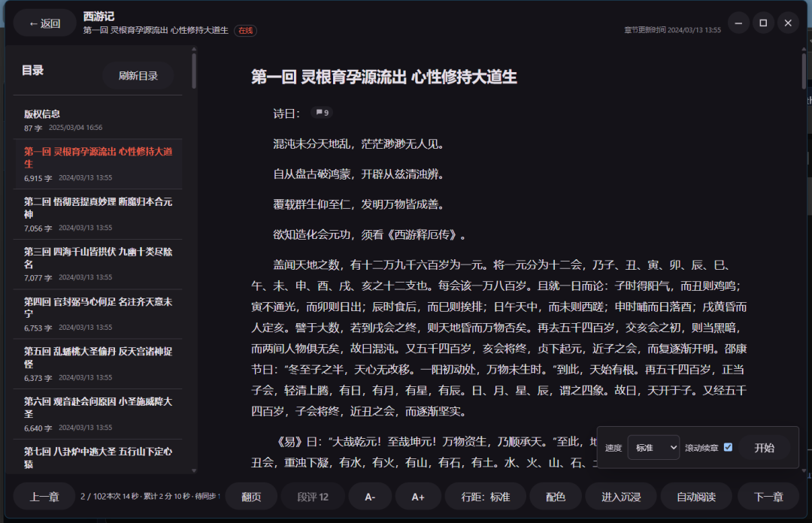Click the 目录 catalog heading
The width and height of the screenshot is (812, 523).
[32, 71]
